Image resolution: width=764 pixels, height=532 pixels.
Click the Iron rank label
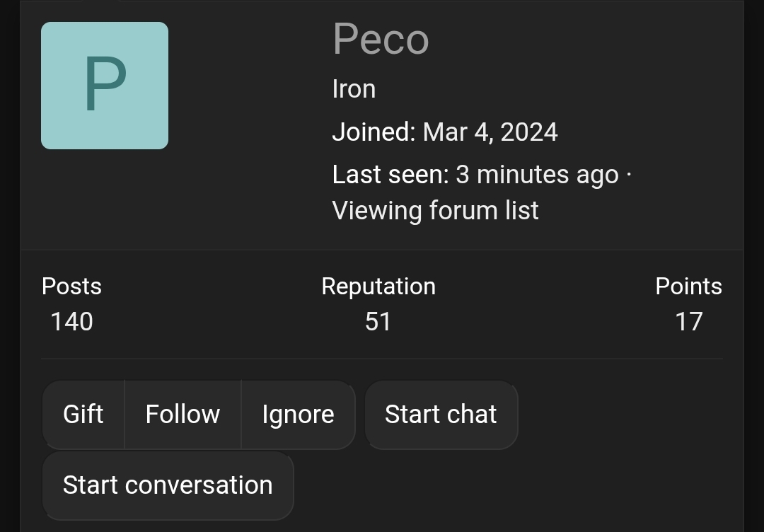[354, 88]
